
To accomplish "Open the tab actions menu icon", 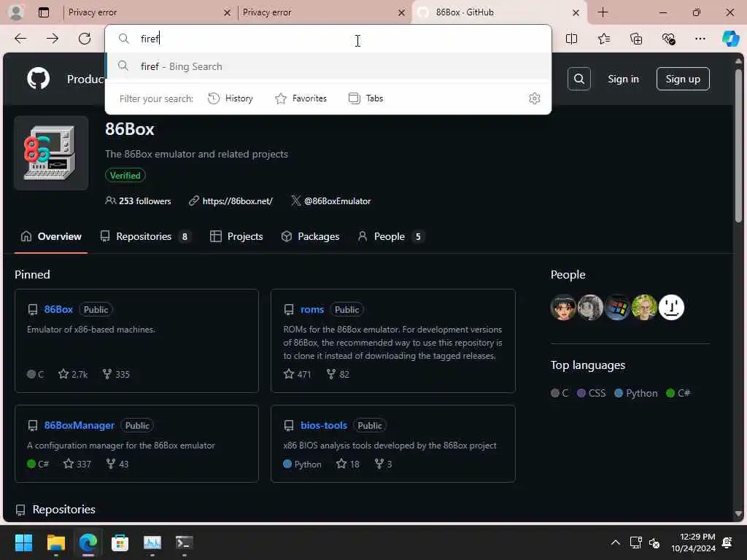I will tap(44, 12).
